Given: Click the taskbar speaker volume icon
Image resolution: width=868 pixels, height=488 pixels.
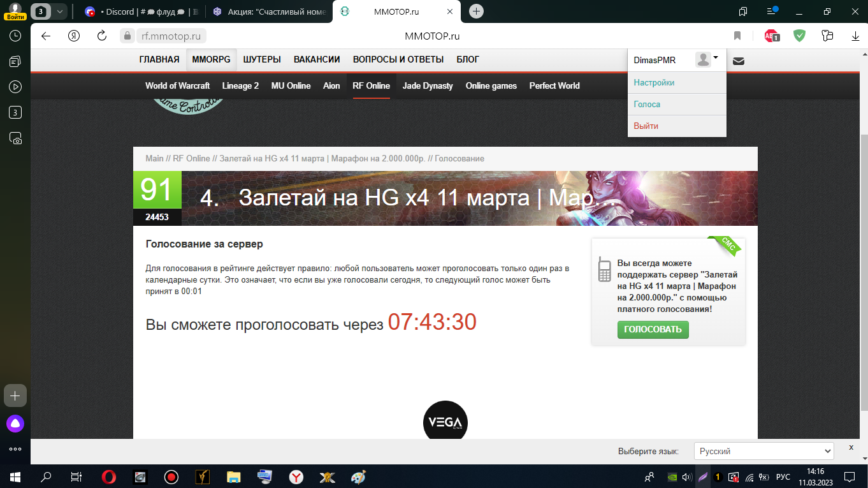Looking at the screenshot, I should coord(686,477).
